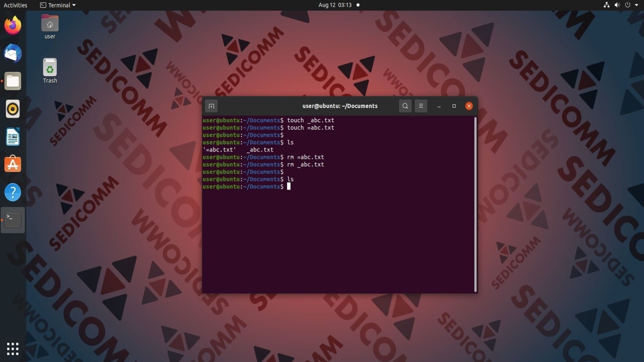The image size is (644, 362).
Task: Open the Help application
Action: tap(13, 192)
